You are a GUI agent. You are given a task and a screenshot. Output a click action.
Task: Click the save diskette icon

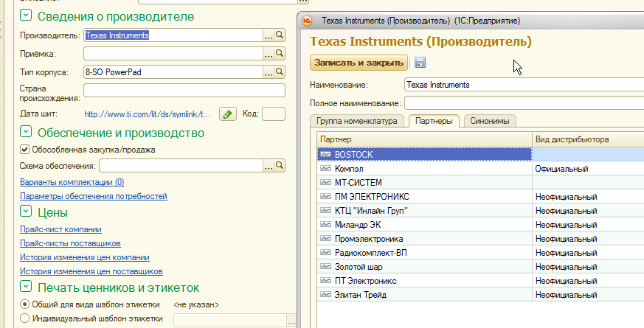(420, 63)
